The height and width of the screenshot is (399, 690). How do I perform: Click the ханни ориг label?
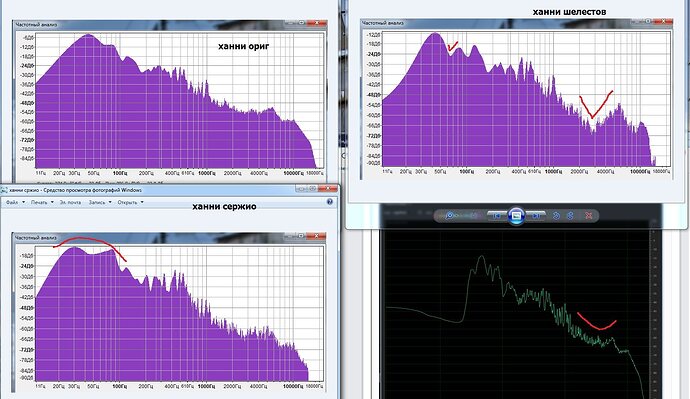tap(243, 46)
